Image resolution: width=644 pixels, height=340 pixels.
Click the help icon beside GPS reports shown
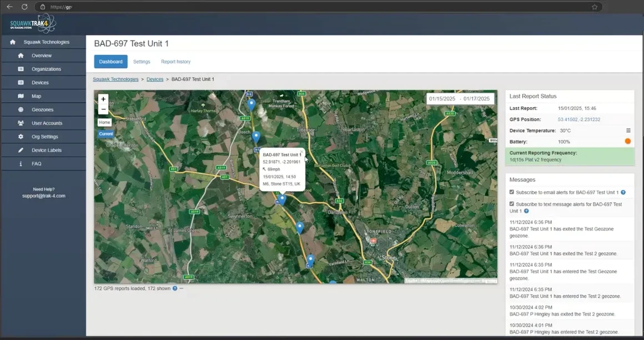coord(175,288)
